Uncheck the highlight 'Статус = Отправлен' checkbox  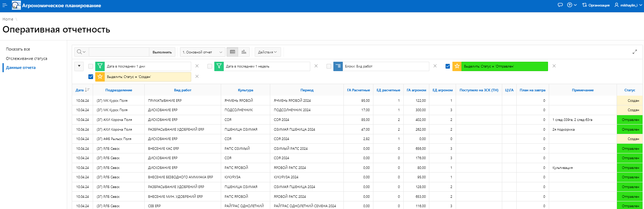point(448,66)
